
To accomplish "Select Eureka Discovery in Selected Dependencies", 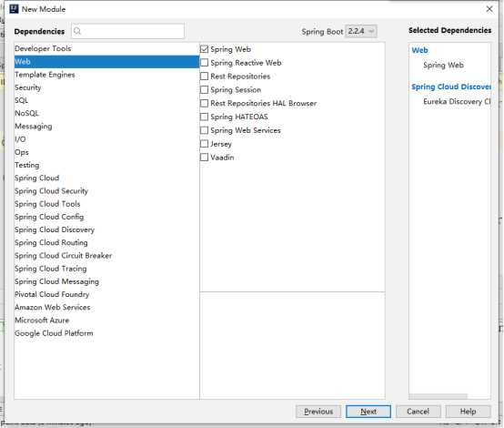I will pos(457,102).
